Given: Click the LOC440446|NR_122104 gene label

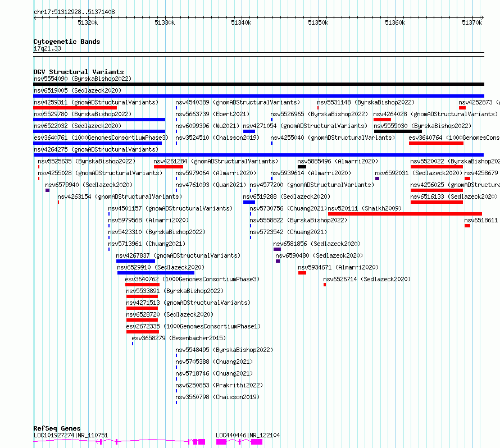Looking at the screenshot, I should tap(248, 435).
